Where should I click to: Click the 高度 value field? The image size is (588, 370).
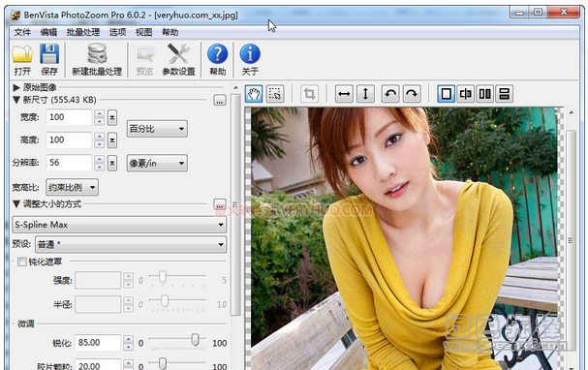(x=69, y=140)
